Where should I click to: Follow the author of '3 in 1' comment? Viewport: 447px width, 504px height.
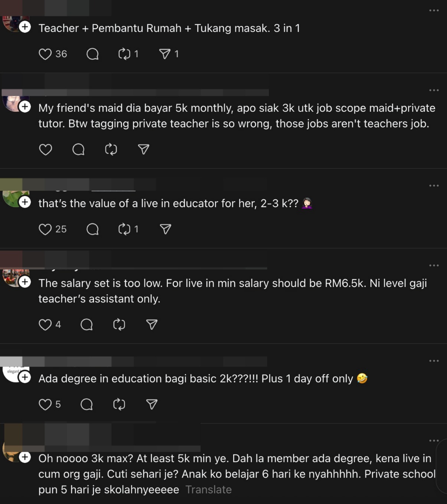(25, 27)
